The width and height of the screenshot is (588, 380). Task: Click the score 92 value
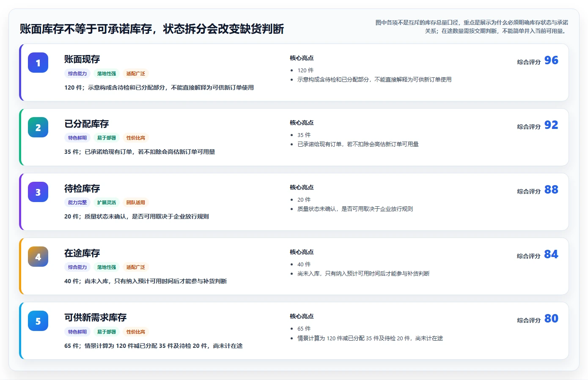[551, 125]
